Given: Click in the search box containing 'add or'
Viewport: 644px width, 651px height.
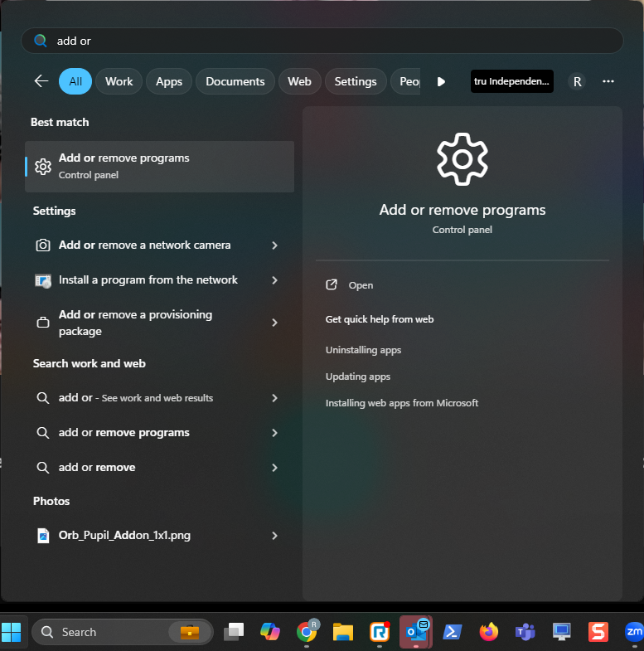Looking at the screenshot, I should pos(322,41).
